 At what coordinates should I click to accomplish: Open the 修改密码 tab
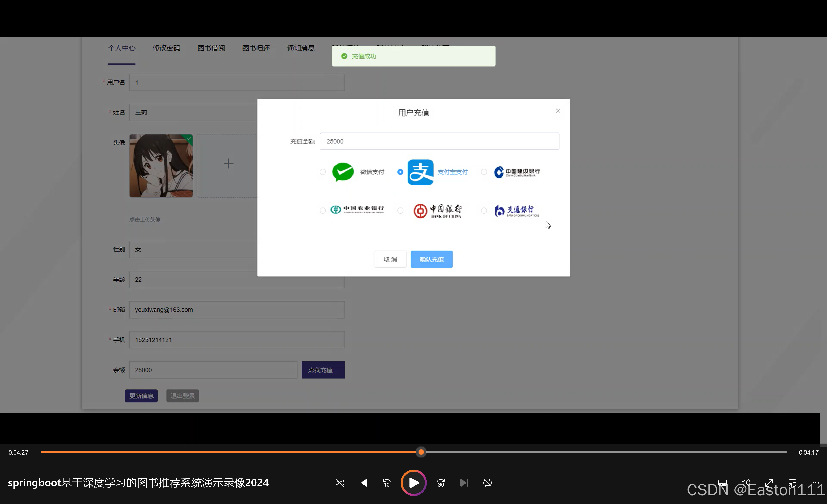coord(166,48)
